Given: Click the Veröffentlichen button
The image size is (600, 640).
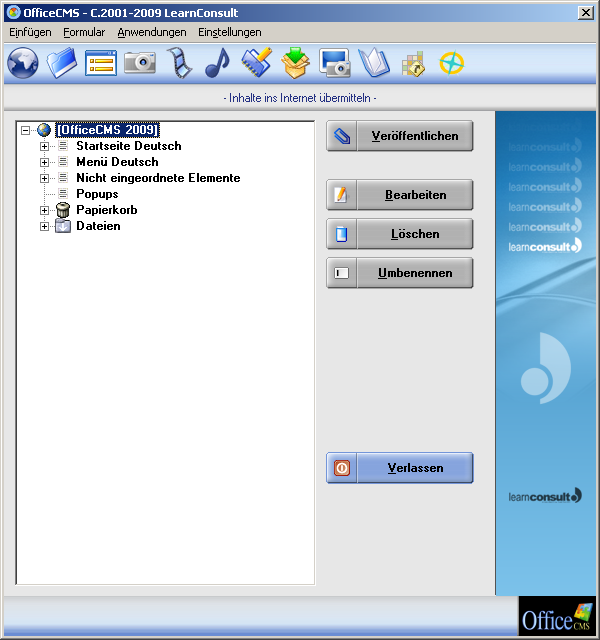Looking at the screenshot, I should tap(400, 136).
